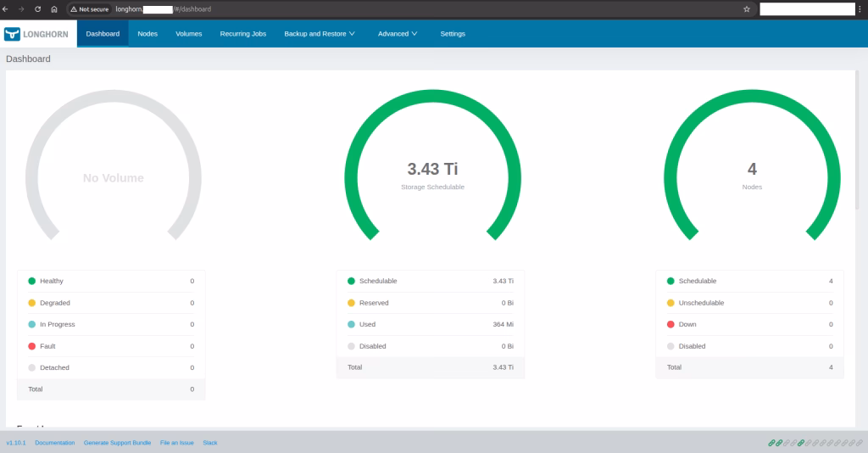The width and height of the screenshot is (868, 453).
Task: Click File an Issue link
Action: [x=176, y=443]
